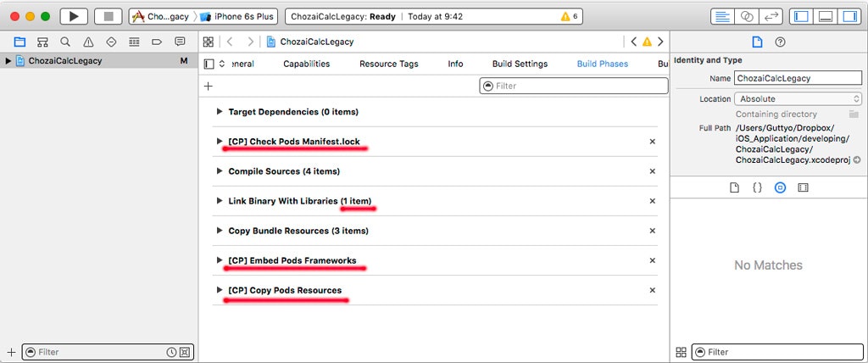Image resolution: width=868 pixels, height=363 pixels.
Task: Switch to the Capabilities tab
Action: [306, 64]
